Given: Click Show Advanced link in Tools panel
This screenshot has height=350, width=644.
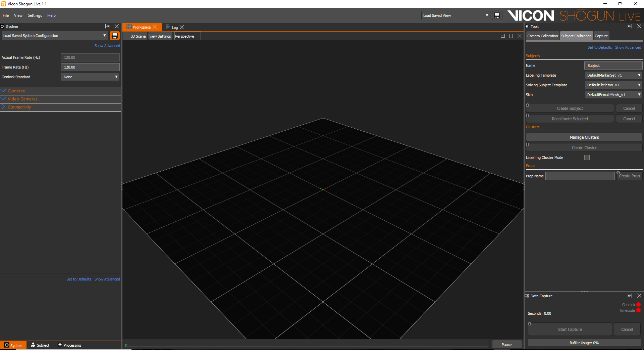Looking at the screenshot, I should tap(628, 47).
